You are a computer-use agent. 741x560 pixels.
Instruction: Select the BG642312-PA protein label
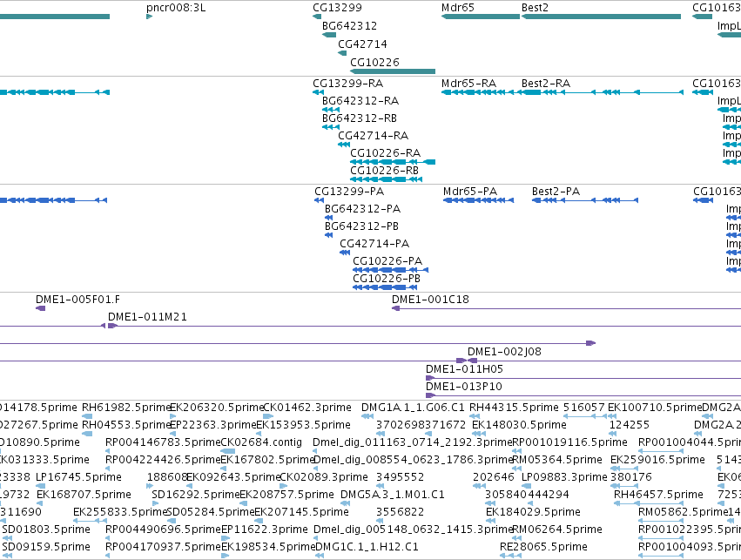[362, 209]
